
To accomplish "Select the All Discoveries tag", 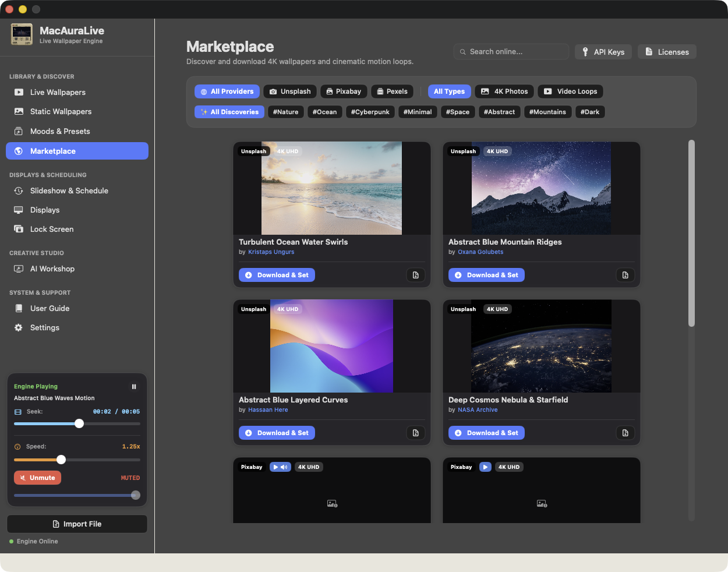I will click(x=229, y=112).
